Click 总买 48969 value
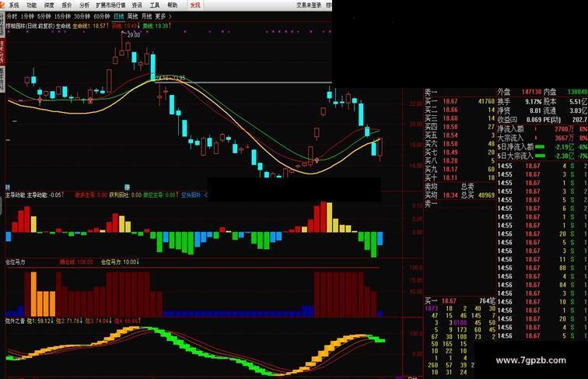Viewport: 588px width, 379px height. [486, 195]
